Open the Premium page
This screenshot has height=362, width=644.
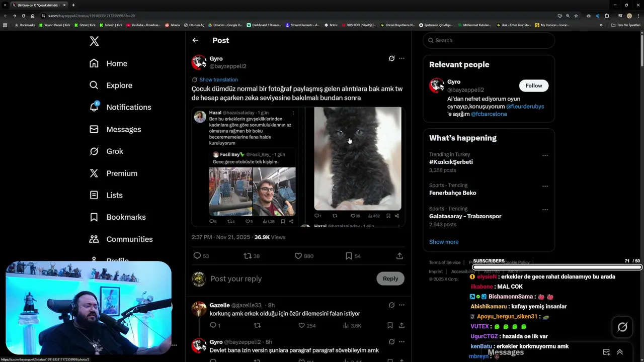click(113, 173)
